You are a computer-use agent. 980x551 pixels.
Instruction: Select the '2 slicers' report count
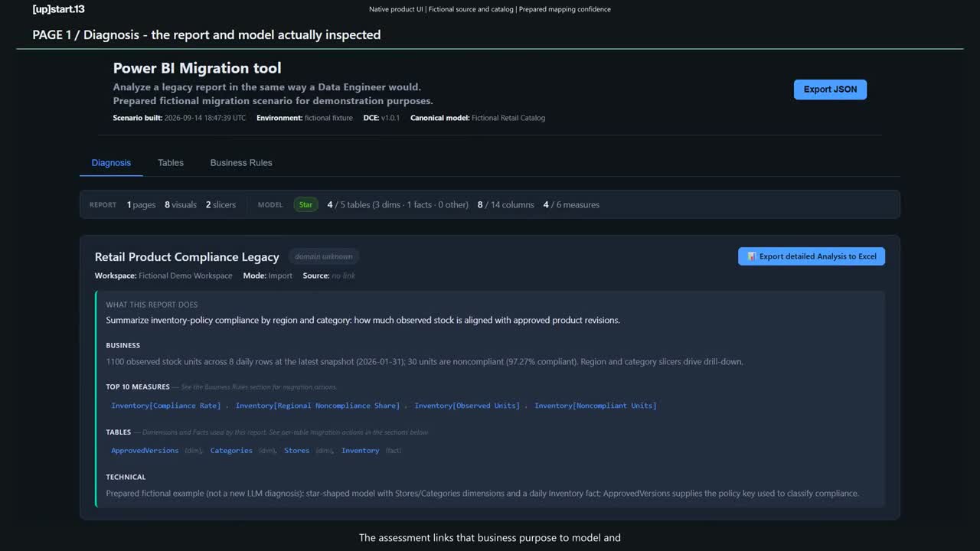[221, 205]
